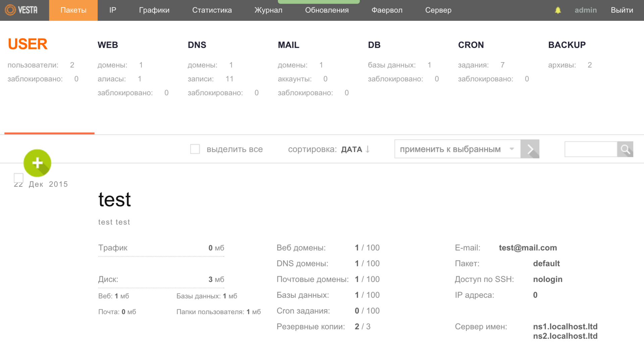Open the Обновления menu item
The height and width of the screenshot is (352, 644).
327,10
